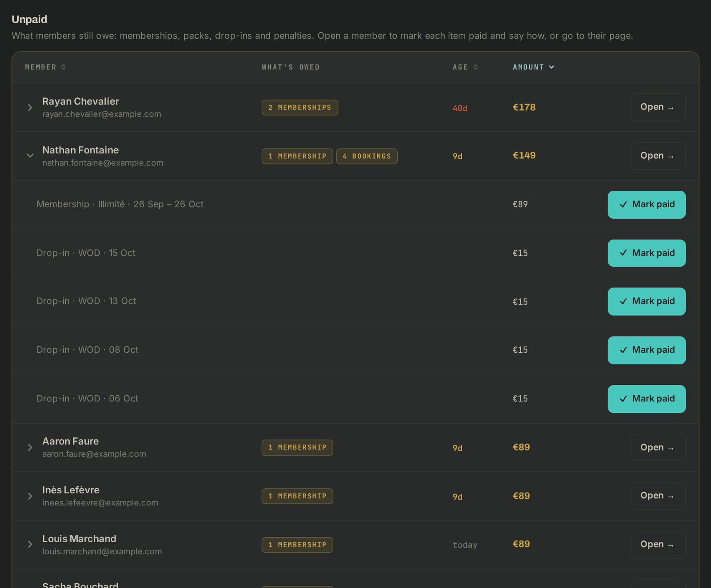
Task: Expand Aaron Faure's row chevron
Action: pyautogui.click(x=30, y=448)
